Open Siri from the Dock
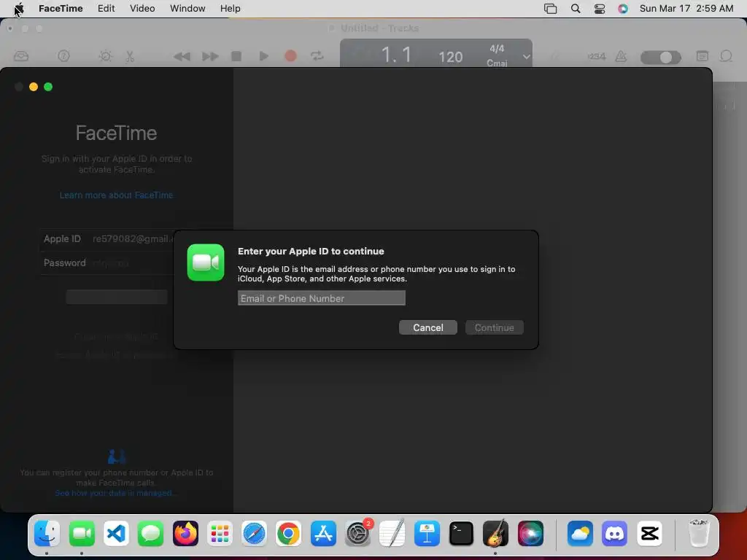This screenshot has height=560, width=747. click(x=530, y=533)
